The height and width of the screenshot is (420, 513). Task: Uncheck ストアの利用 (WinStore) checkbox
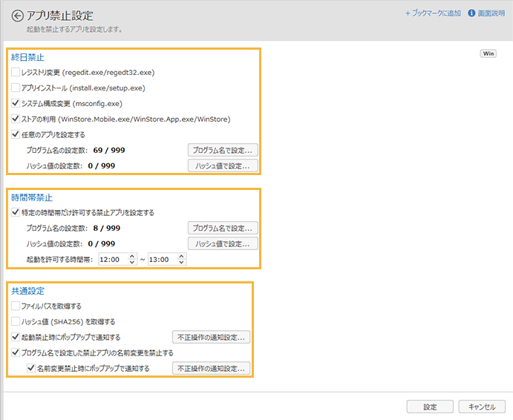pyautogui.click(x=16, y=119)
